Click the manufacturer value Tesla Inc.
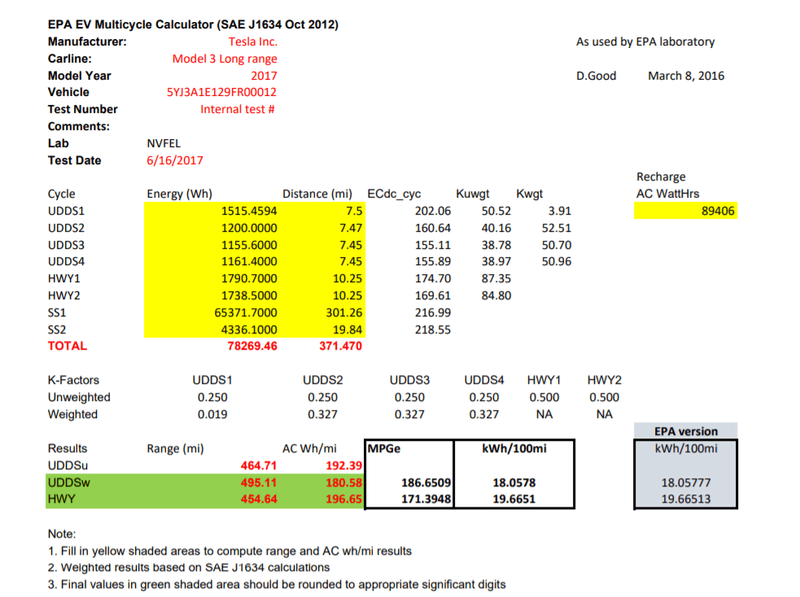 click(253, 42)
